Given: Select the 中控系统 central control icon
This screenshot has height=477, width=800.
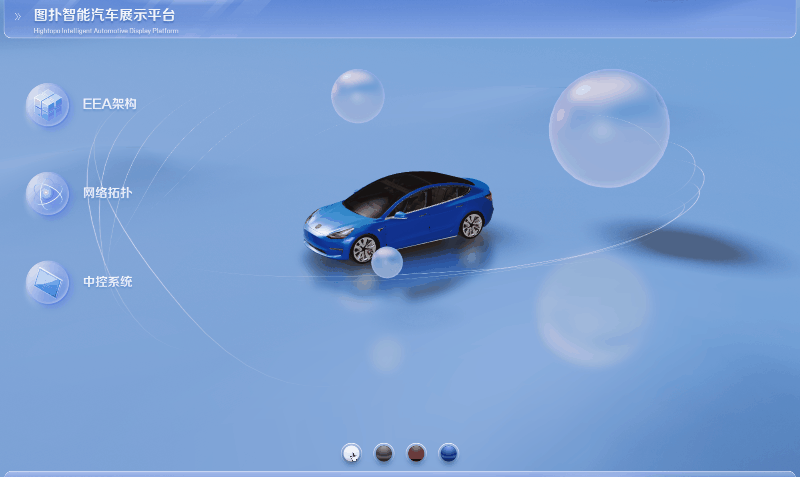Looking at the screenshot, I should point(47,282).
